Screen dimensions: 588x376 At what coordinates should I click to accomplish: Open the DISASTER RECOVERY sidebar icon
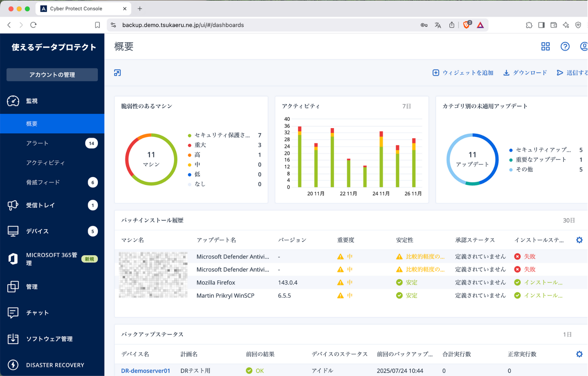pyautogui.click(x=13, y=365)
